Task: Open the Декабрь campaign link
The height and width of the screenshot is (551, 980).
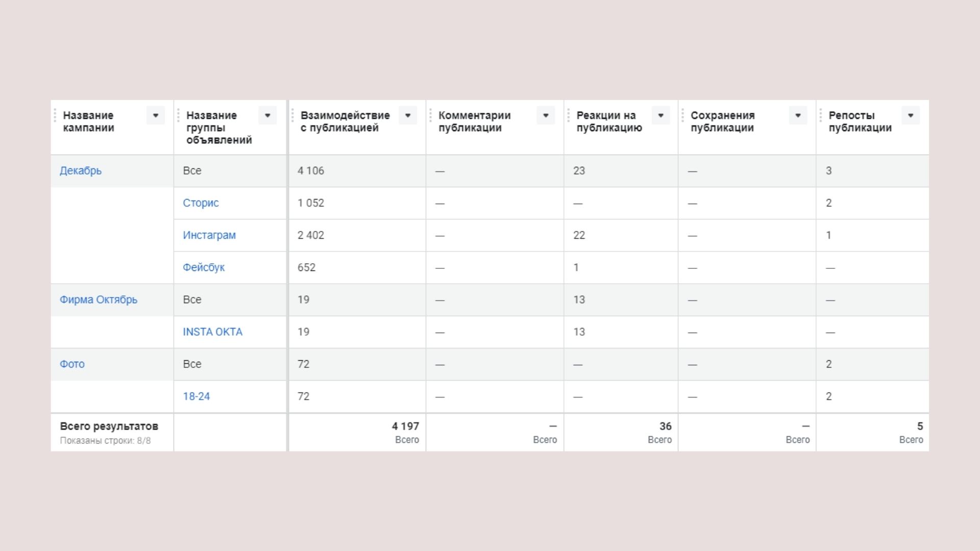Action: coord(81,171)
